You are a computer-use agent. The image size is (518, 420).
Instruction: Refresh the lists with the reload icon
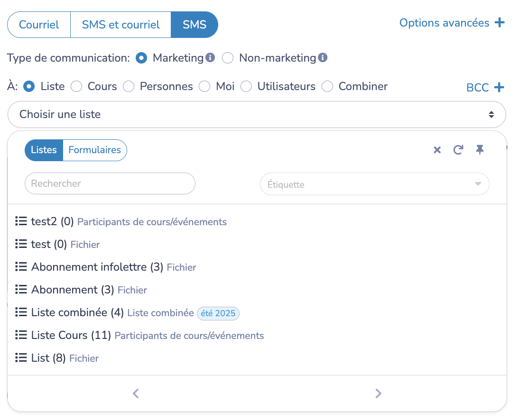click(x=458, y=150)
